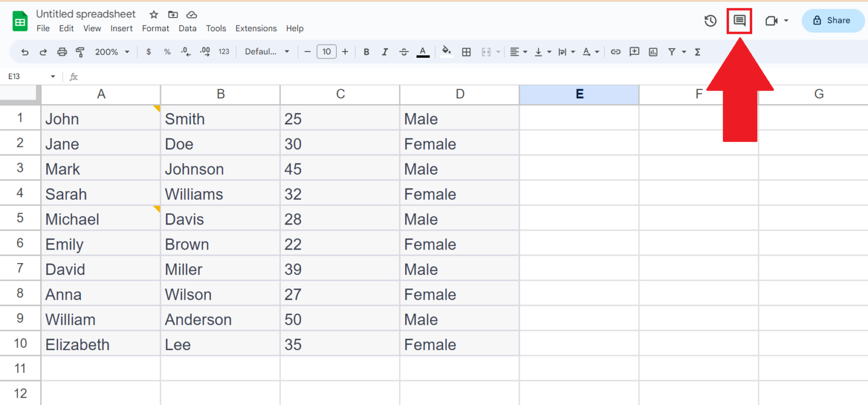Open the fill color picker

click(446, 52)
